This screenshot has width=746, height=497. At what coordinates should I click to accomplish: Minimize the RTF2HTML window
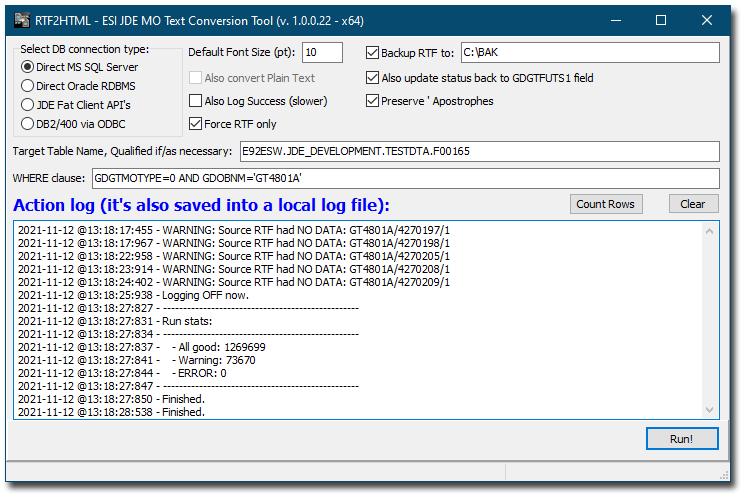616,20
